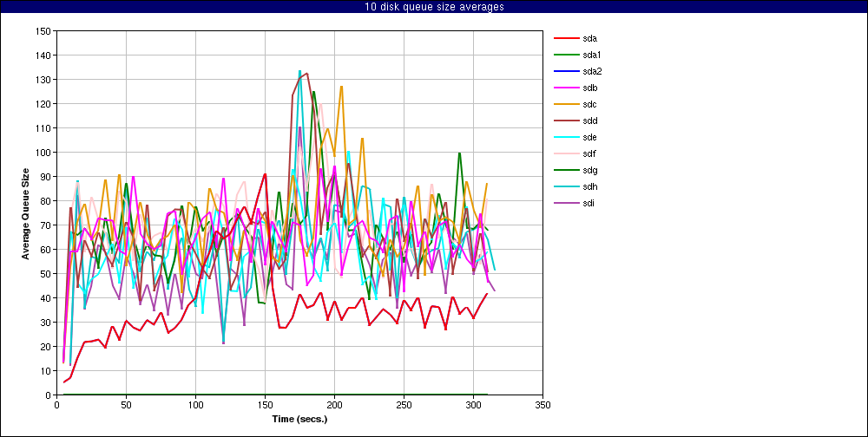Click the 140 label on the Y axis
This screenshot has height=437, width=868.
point(43,55)
